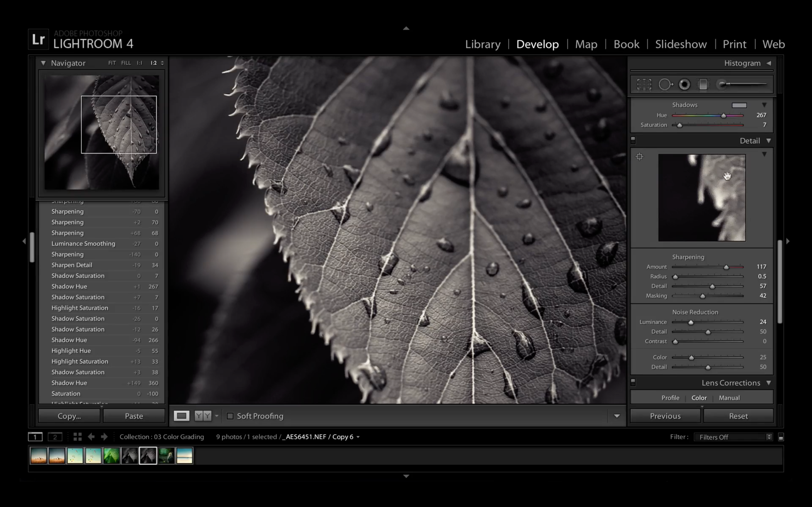The height and width of the screenshot is (507, 812).
Task: Select the Library menu item
Action: tap(482, 44)
